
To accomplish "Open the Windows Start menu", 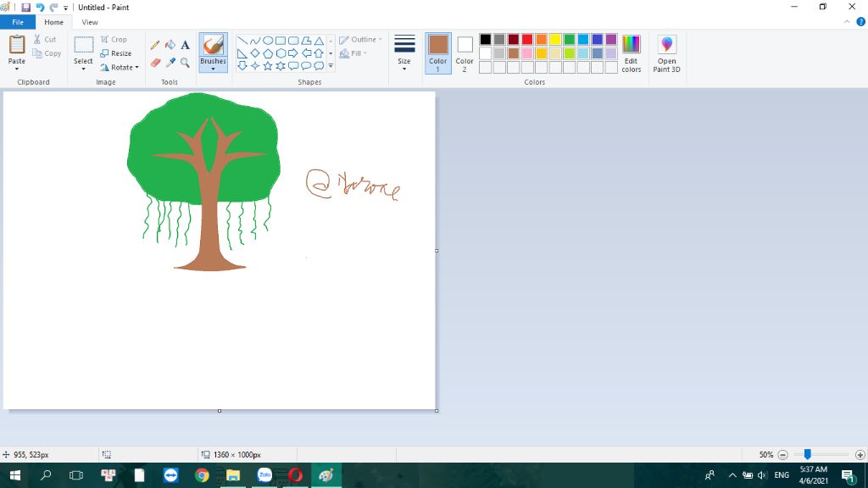I will tap(15, 475).
